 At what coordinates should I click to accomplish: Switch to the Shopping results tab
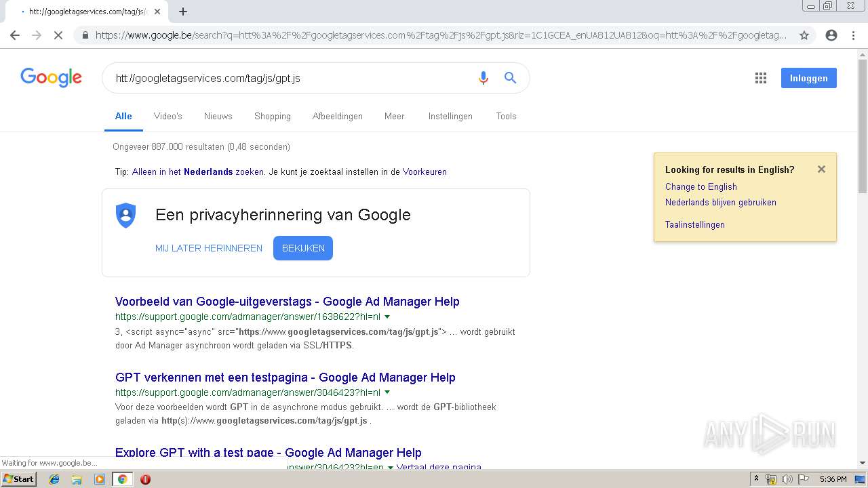[x=273, y=116]
